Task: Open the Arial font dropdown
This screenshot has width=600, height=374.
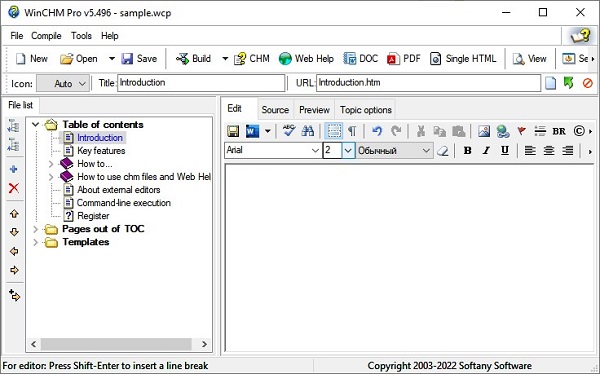Action: 315,150
